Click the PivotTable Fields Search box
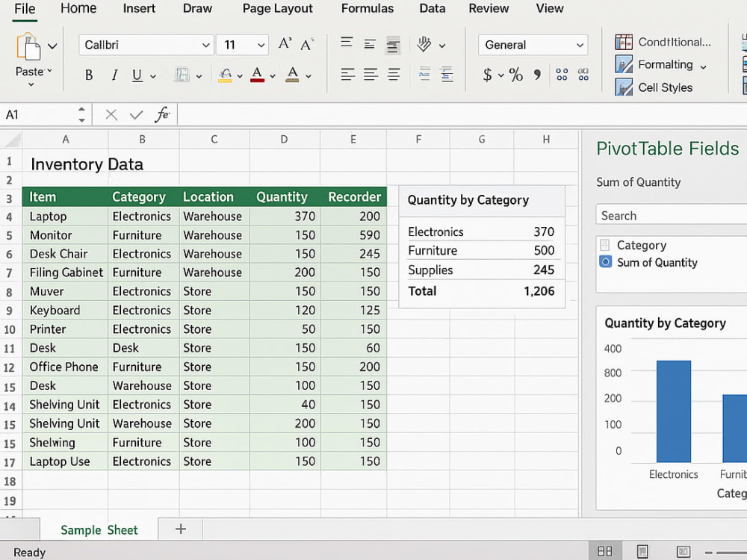Image resolution: width=747 pixels, height=560 pixels. 671,215
